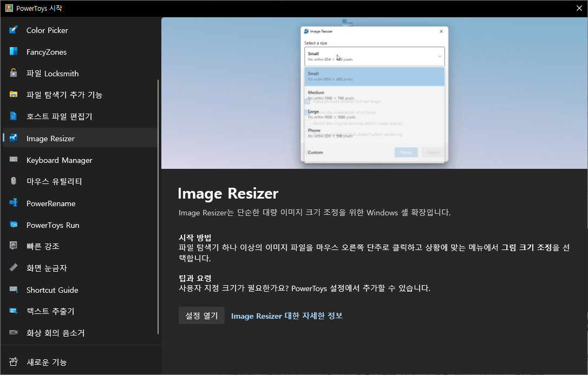Select 화상 회의 음소거 entry

[80, 333]
